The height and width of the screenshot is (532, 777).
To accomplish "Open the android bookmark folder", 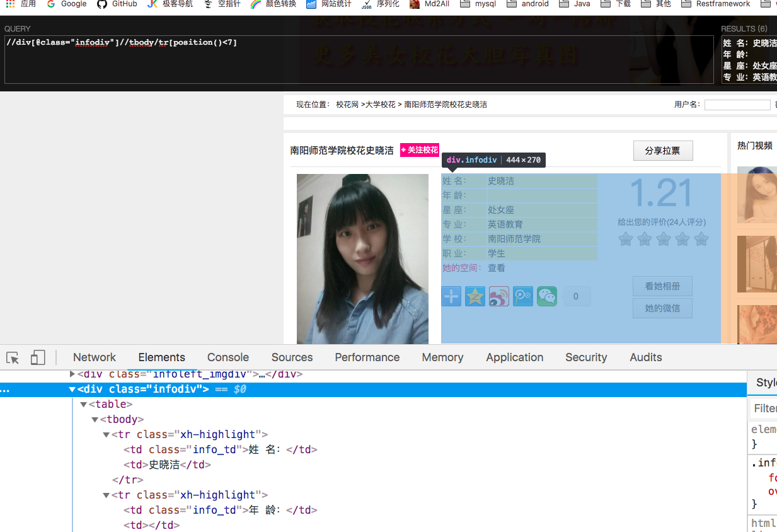I will pyautogui.click(x=528, y=4).
